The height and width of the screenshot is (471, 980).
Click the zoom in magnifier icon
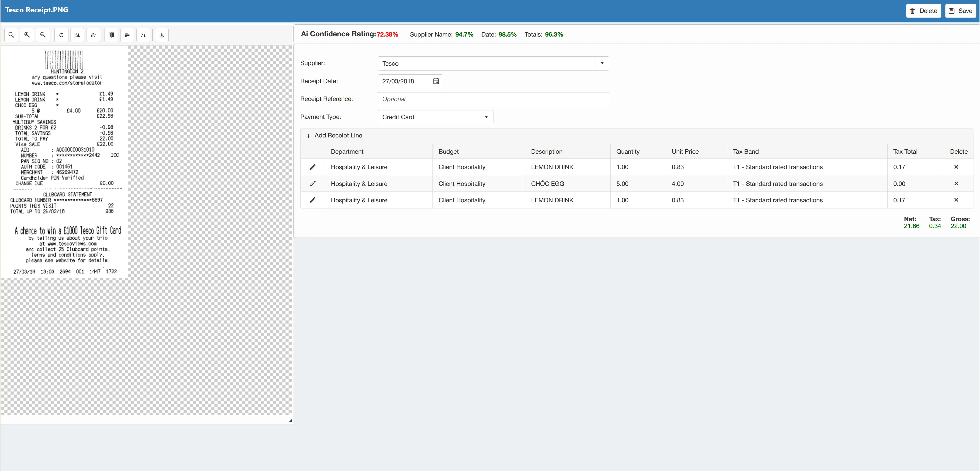[27, 35]
